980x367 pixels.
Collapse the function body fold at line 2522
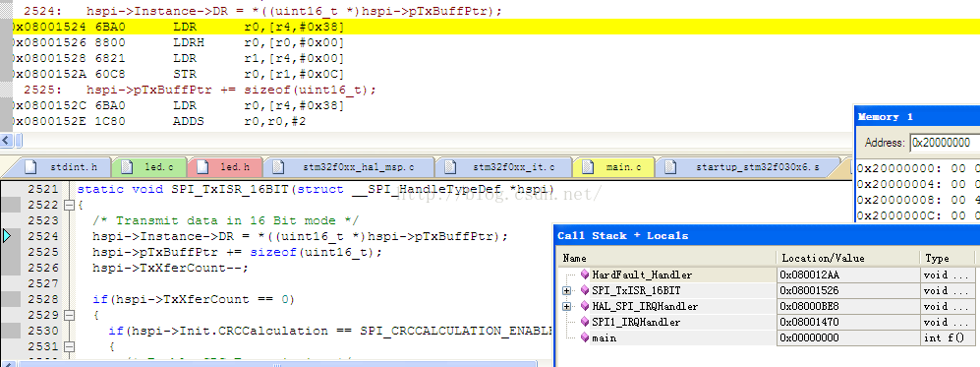pos(69,205)
